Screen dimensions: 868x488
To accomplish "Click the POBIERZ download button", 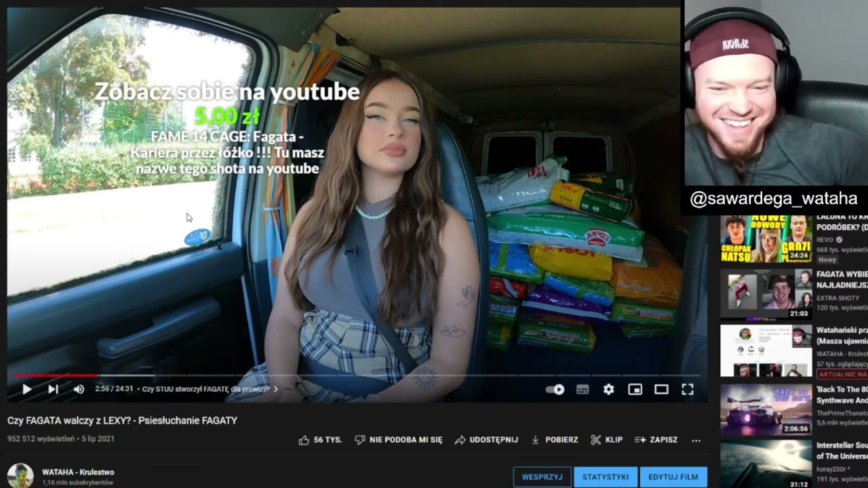I will (554, 440).
